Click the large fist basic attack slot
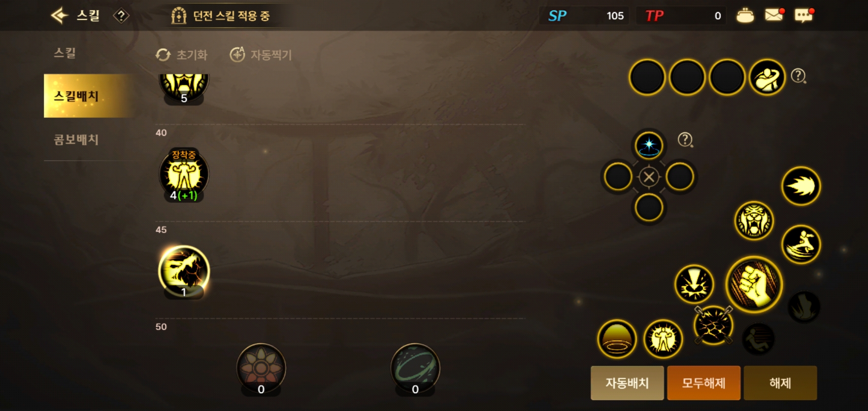 [754, 284]
